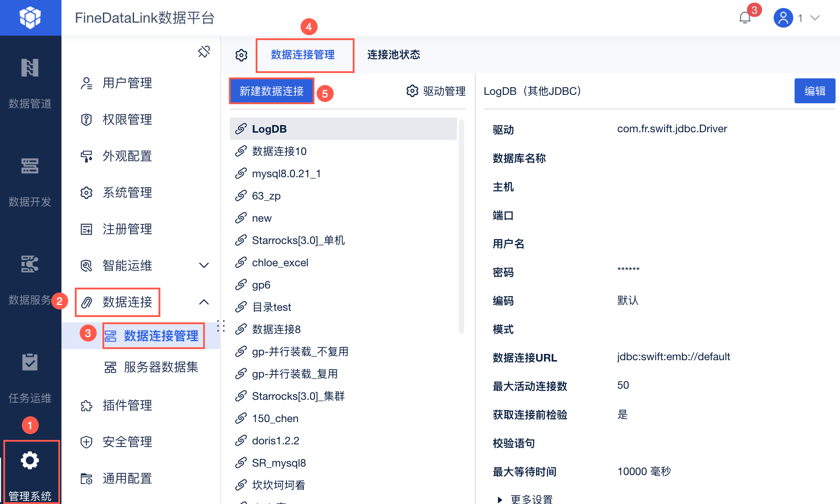
Task: Click the 驱动管理 gear icon
Action: [412, 91]
